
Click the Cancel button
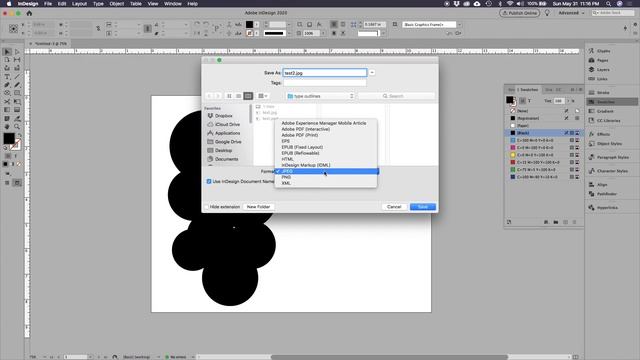[x=394, y=207]
